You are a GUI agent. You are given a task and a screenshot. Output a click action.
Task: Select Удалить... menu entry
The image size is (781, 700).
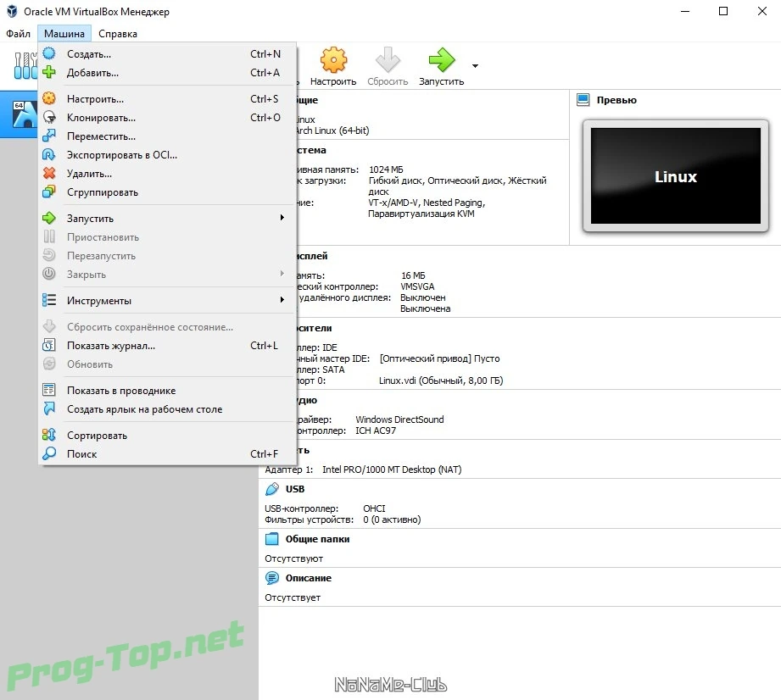(x=167, y=174)
